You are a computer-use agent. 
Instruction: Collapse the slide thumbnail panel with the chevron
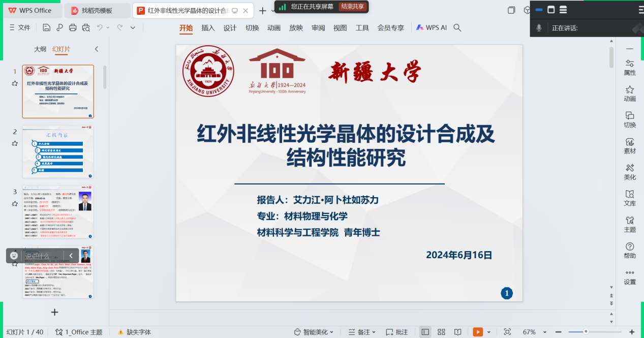pos(97,49)
